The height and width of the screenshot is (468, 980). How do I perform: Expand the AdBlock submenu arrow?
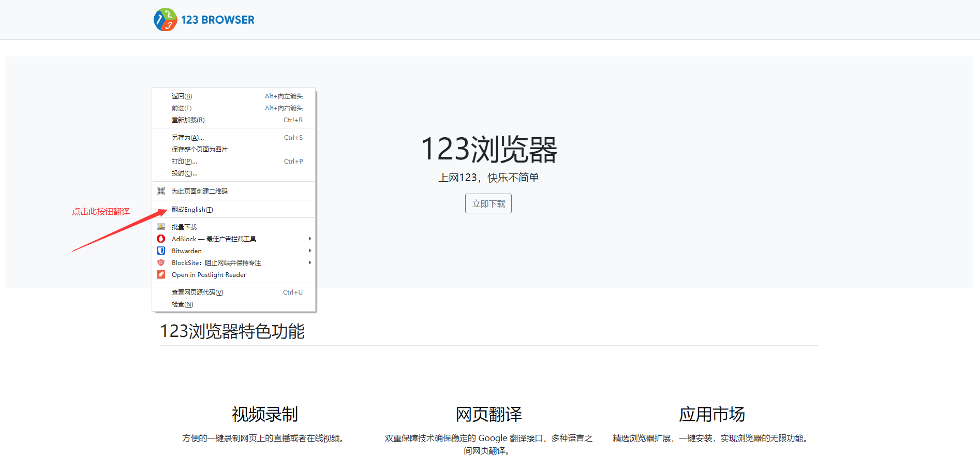[x=309, y=239]
